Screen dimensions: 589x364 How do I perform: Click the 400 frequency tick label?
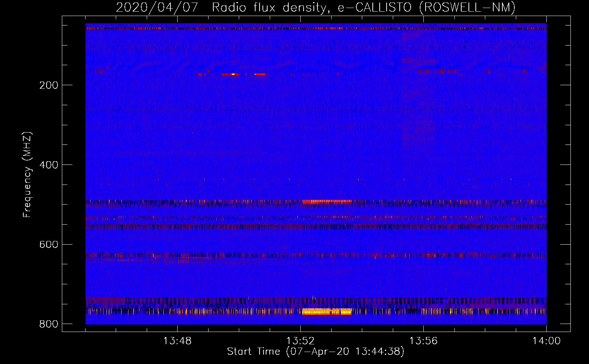tap(49, 165)
